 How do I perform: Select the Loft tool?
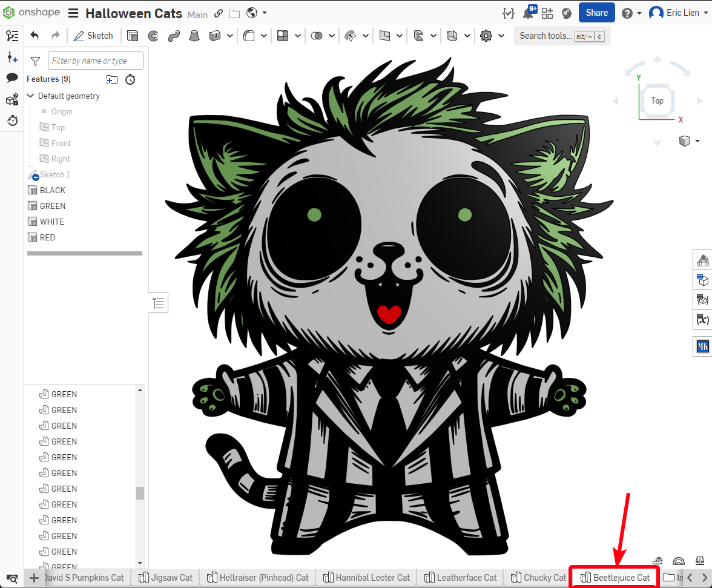pos(194,36)
